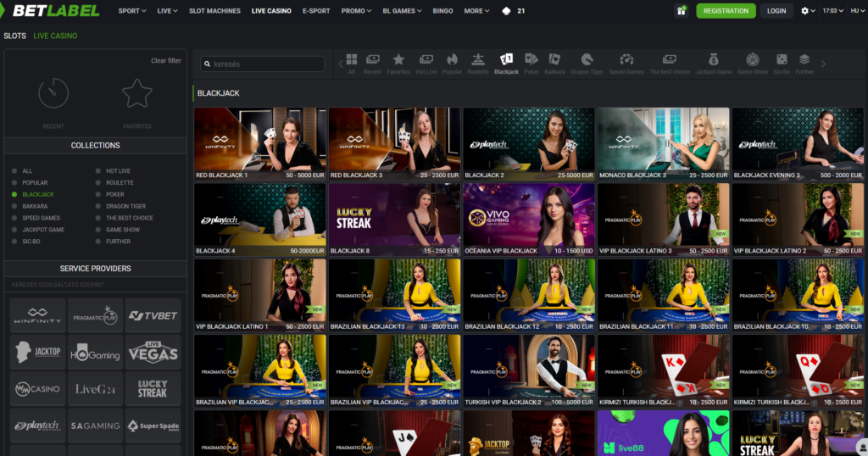Screen dimensions: 868x456
Task: Switch to the Slots tab
Action: (14, 36)
